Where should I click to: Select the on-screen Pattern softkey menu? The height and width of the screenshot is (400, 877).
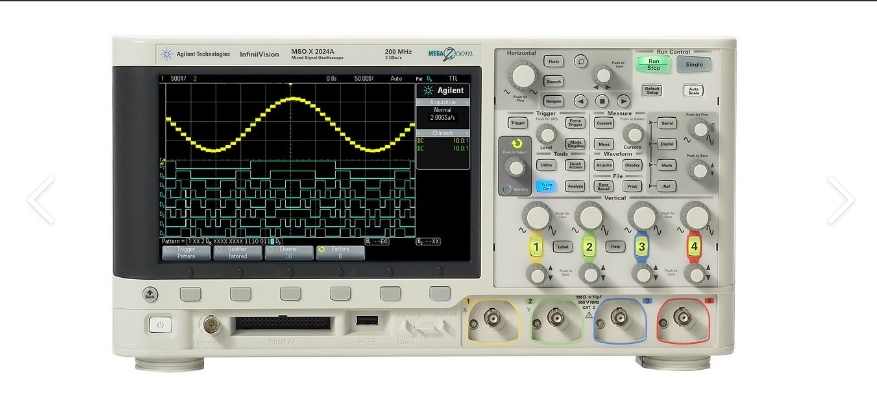tap(340, 253)
